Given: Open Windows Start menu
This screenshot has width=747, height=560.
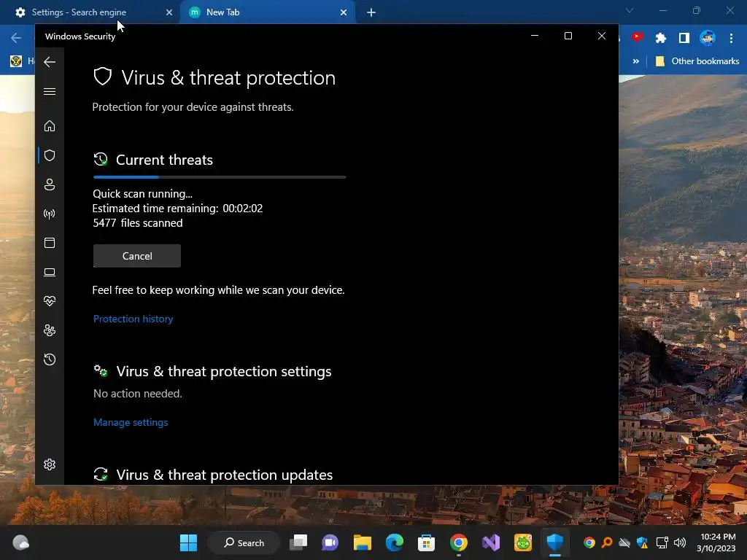Looking at the screenshot, I should pyautogui.click(x=188, y=542).
